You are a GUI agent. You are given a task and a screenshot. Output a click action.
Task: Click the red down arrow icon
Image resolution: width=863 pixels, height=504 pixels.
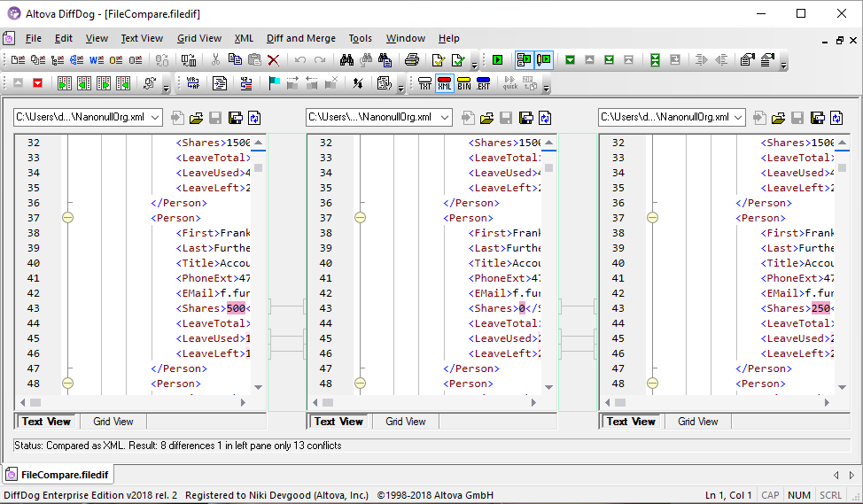pos(37,83)
